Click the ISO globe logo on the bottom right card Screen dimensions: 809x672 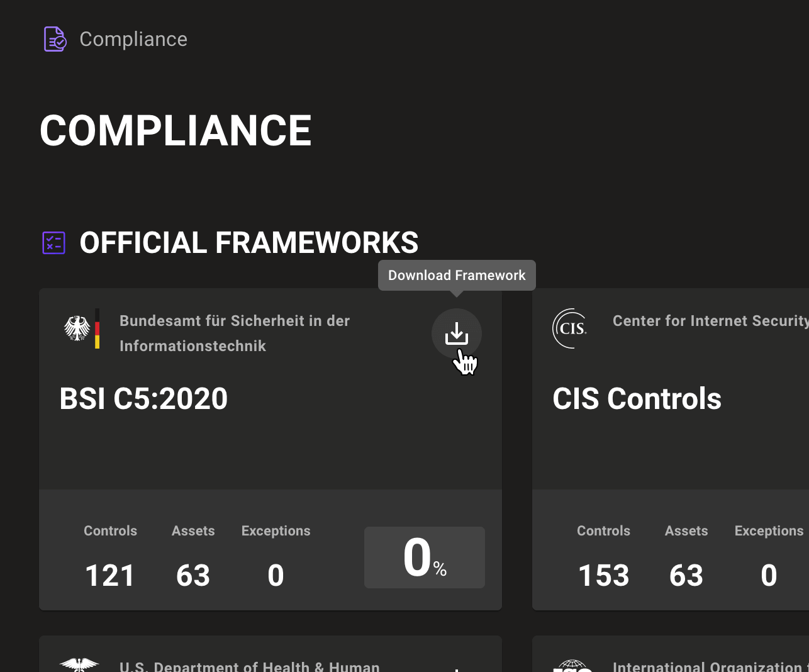pyautogui.click(x=572, y=665)
